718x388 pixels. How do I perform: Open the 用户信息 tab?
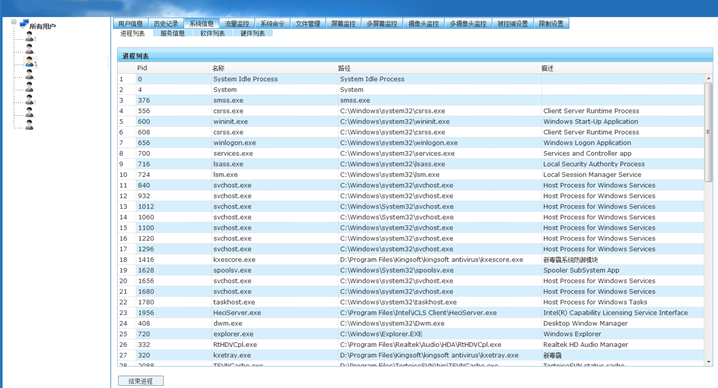tap(131, 23)
